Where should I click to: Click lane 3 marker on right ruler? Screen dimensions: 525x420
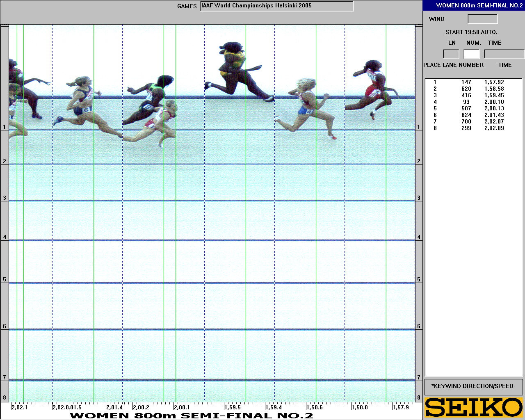click(419, 198)
